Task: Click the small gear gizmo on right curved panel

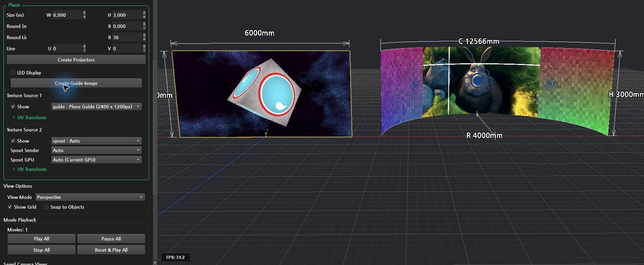Action: 550,84
